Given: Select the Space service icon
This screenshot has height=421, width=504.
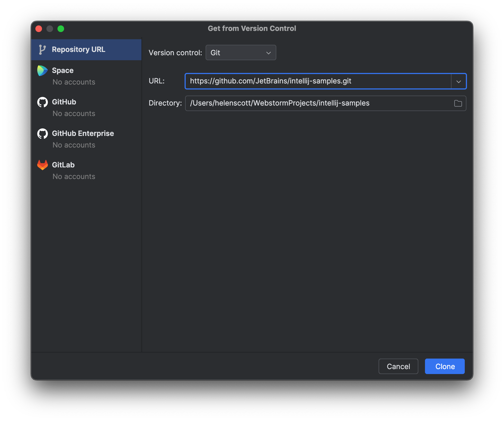Looking at the screenshot, I should (x=42, y=70).
